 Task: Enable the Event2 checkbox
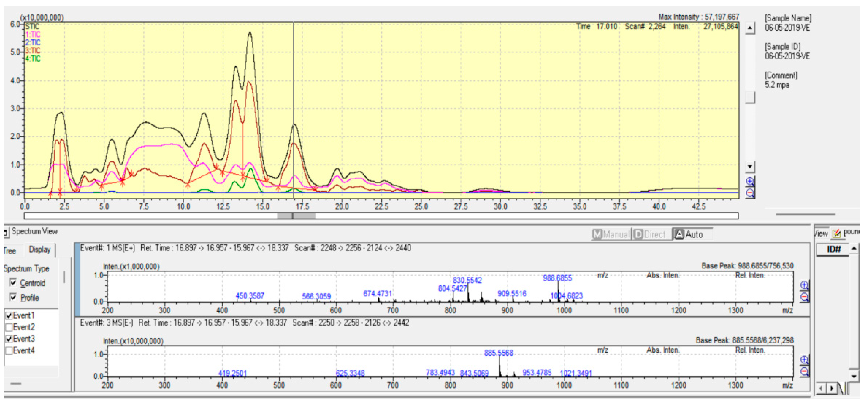pyautogui.click(x=9, y=327)
